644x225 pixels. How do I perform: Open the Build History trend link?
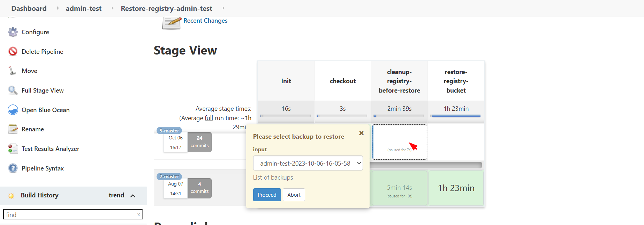(x=116, y=195)
